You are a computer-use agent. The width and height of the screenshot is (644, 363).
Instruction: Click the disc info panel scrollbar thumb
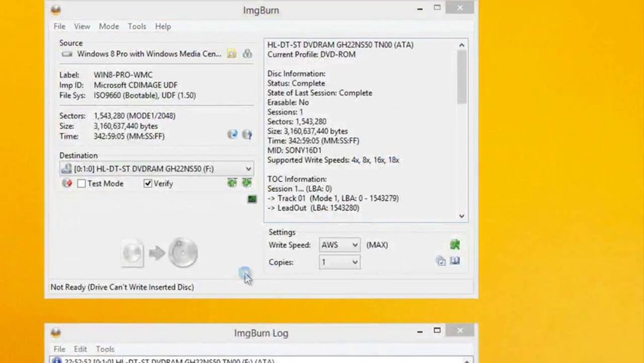tap(462, 77)
